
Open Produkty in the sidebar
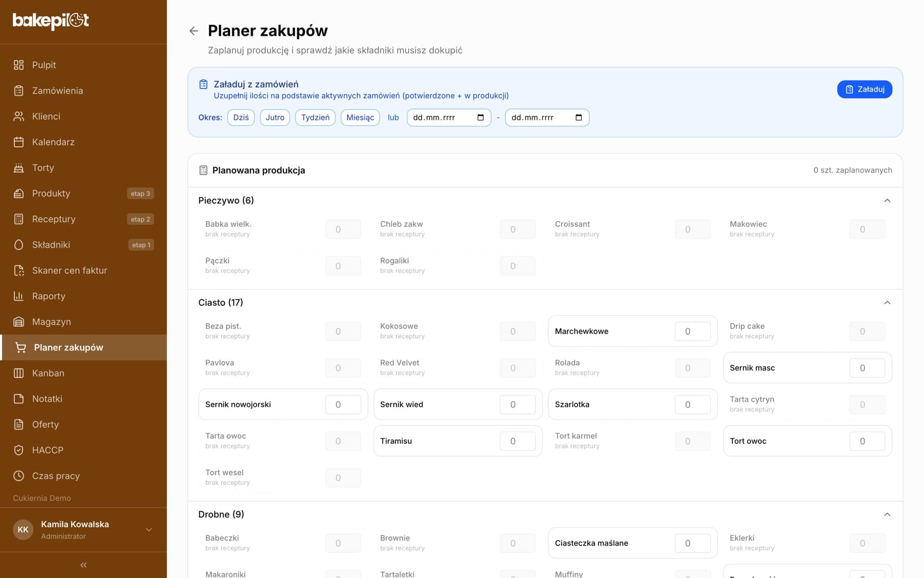click(x=83, y=193)
